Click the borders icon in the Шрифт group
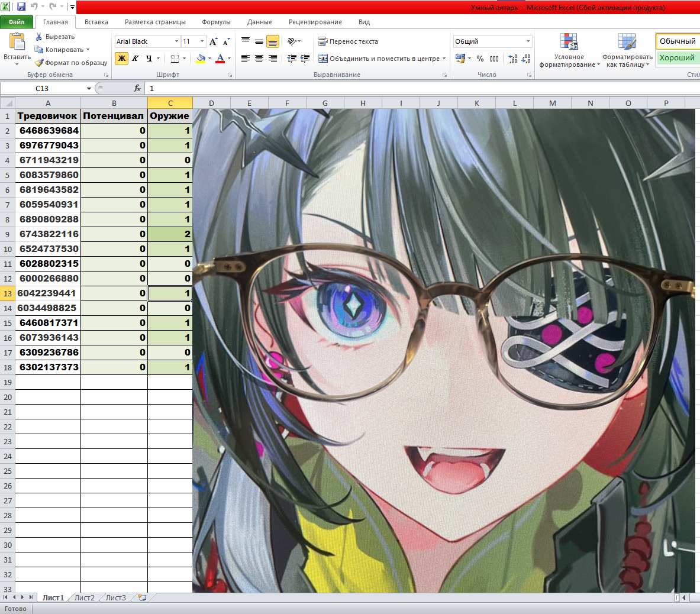Image resolution: width=700 pixels, height=614 pixels. pyautogui.click(x=175, y=59)
